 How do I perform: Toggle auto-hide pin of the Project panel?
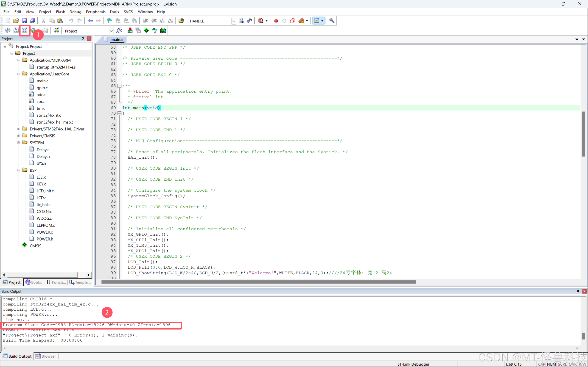click(x=83, y=39)
